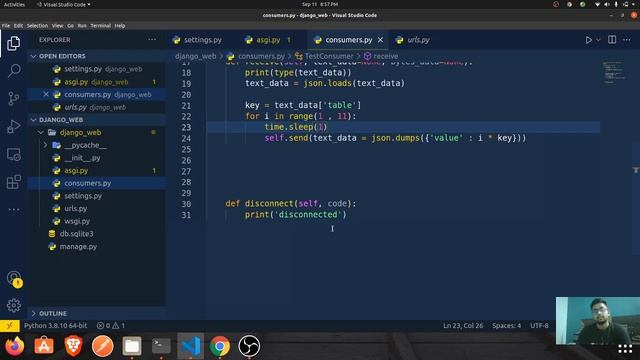
Task: Open the Visual Studio Code app menu in top bar
Action: [x=64, y=4]
